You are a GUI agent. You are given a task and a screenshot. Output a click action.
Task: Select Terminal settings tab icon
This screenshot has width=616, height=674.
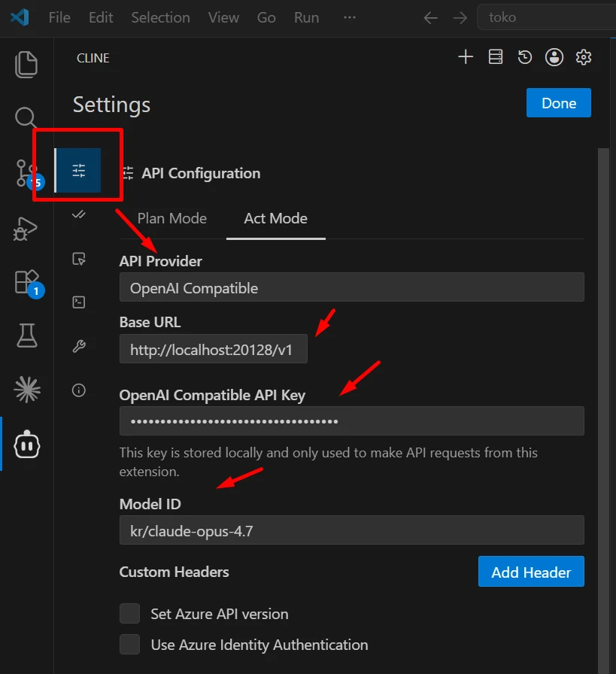[x=79, y=302]
